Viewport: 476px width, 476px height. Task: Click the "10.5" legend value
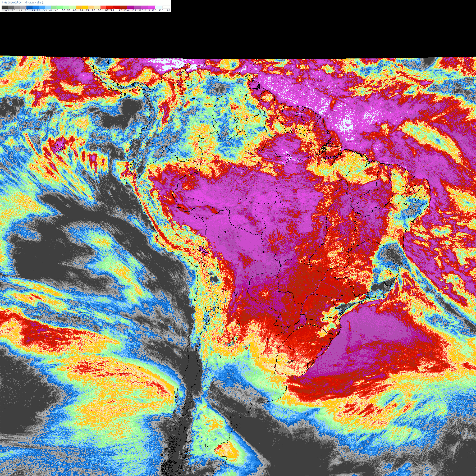pyautogui.click(x=134, y=10)
